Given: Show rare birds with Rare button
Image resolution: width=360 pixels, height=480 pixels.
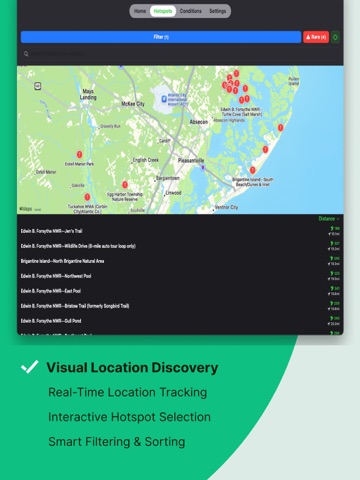Looking at the screenshot, I should click(316, 37).
